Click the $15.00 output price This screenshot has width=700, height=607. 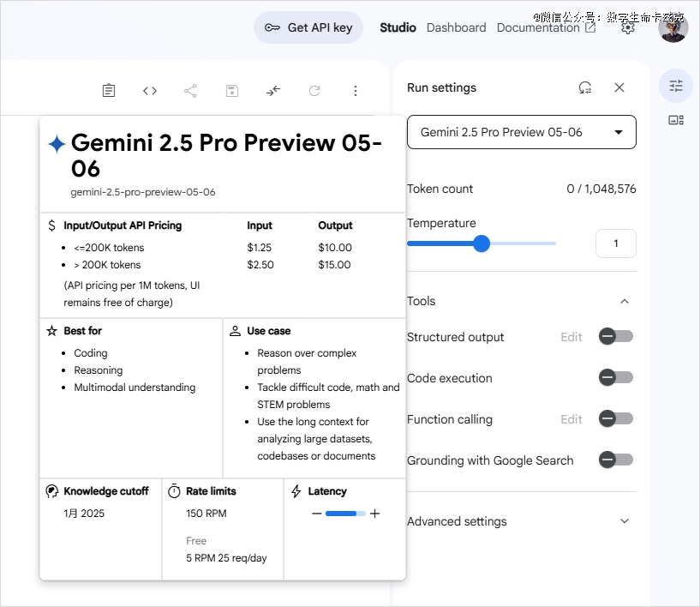(334, 265)
